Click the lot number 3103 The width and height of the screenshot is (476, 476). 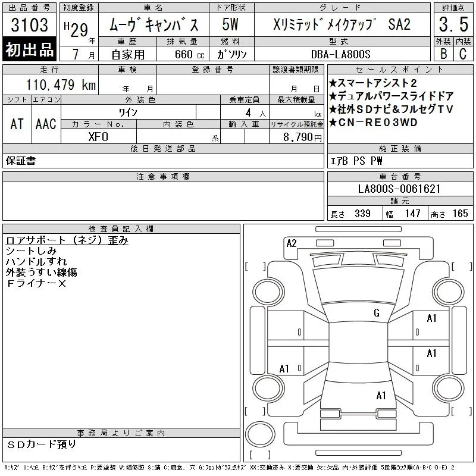click(29, 24)
